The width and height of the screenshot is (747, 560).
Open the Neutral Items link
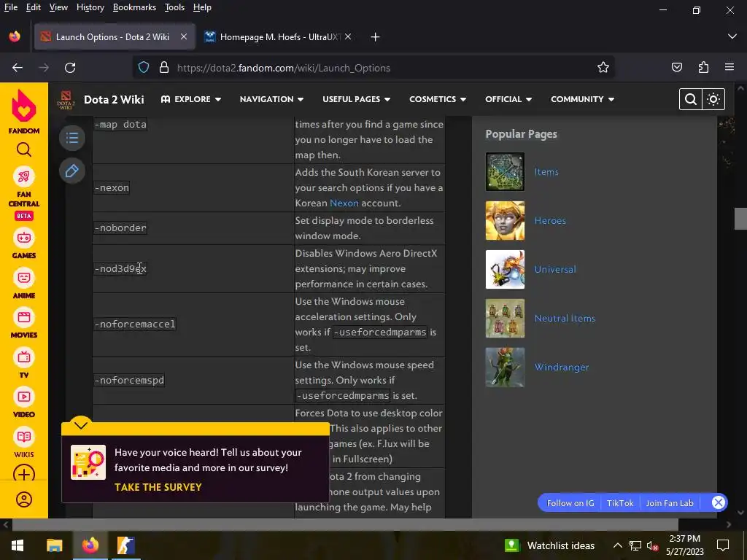pos(565,318)
